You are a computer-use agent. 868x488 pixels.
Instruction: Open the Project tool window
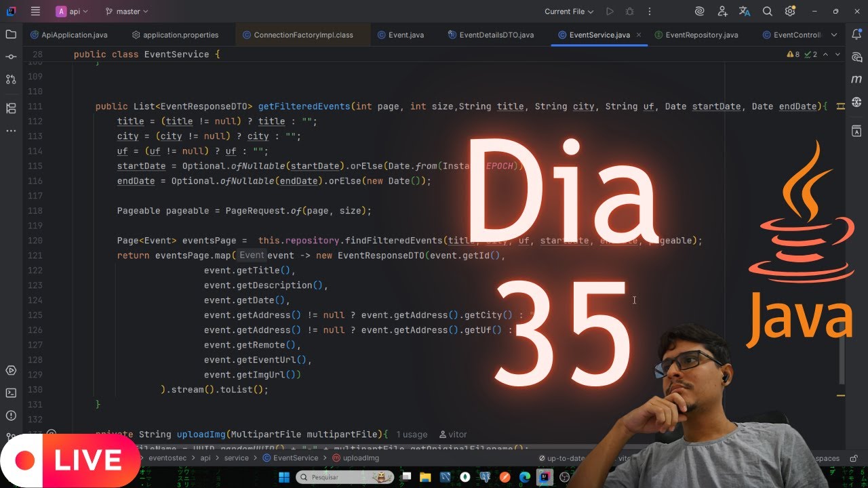11,35
